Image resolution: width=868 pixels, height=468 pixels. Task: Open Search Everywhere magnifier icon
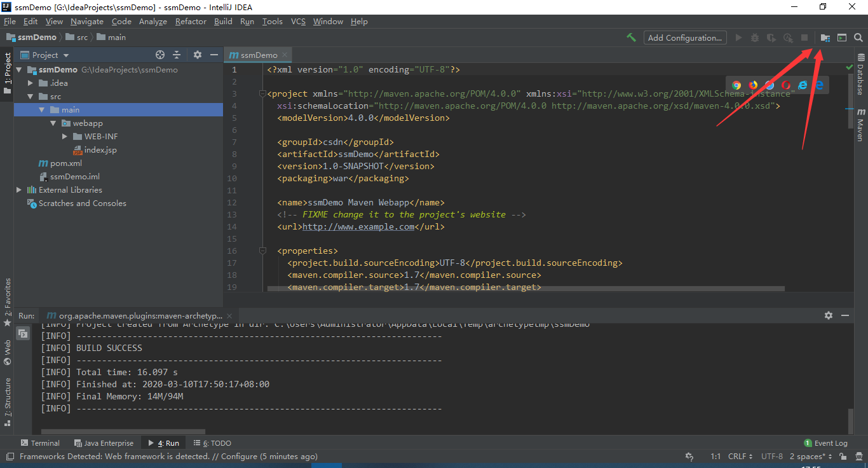tap(858, 38)
